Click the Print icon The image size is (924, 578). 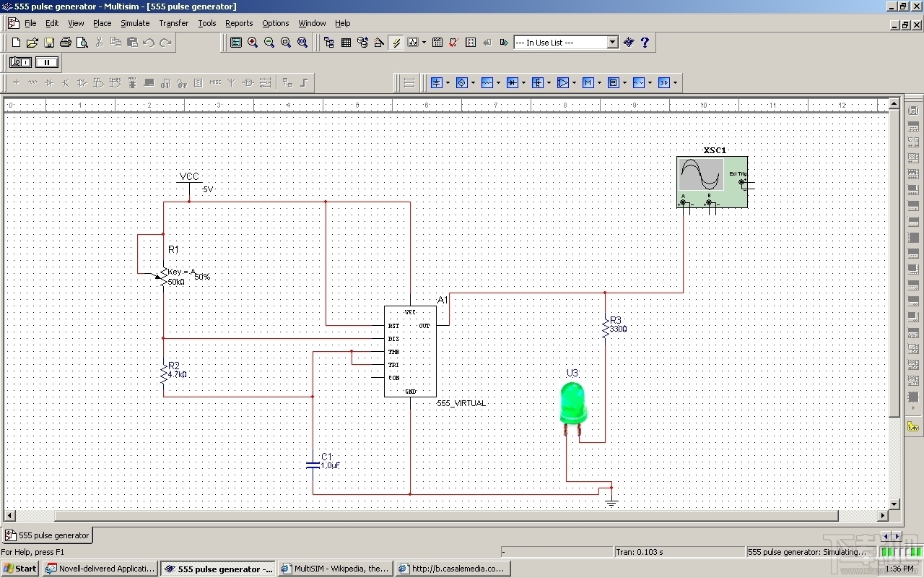(x=65, y=42)
